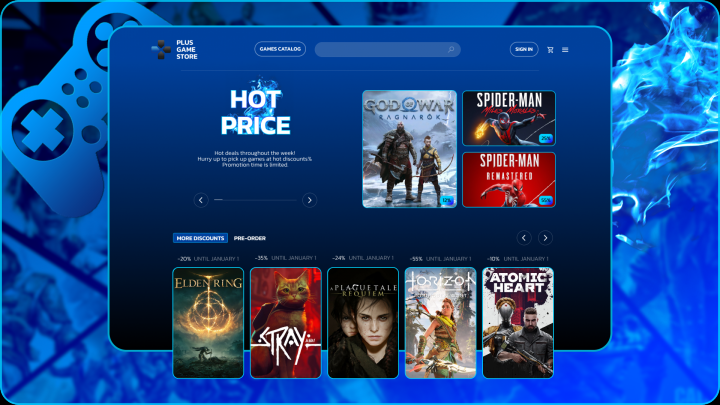Screen dimensions: 720x405
Task: Click the Spider-Man Remastered discount badge
Action: pyautogui.click(x=546, y=200)
